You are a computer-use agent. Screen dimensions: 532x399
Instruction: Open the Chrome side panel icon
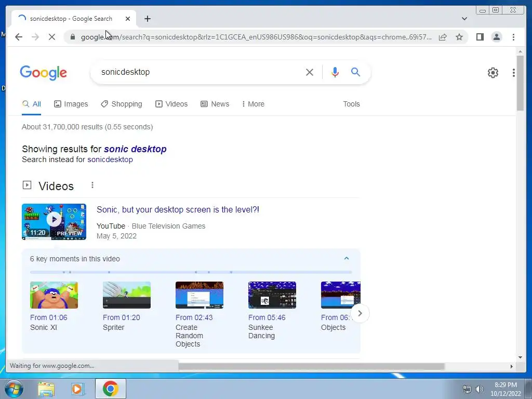[480, 37]
